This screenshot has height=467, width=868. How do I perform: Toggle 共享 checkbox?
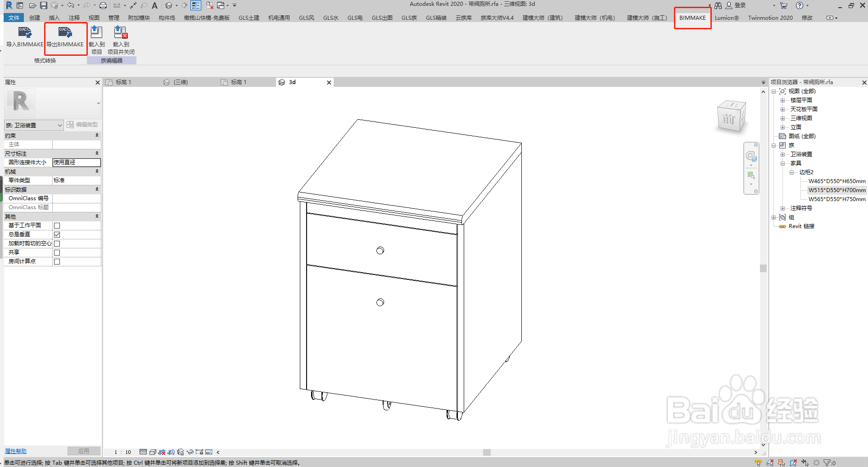[x=57, y=252]
